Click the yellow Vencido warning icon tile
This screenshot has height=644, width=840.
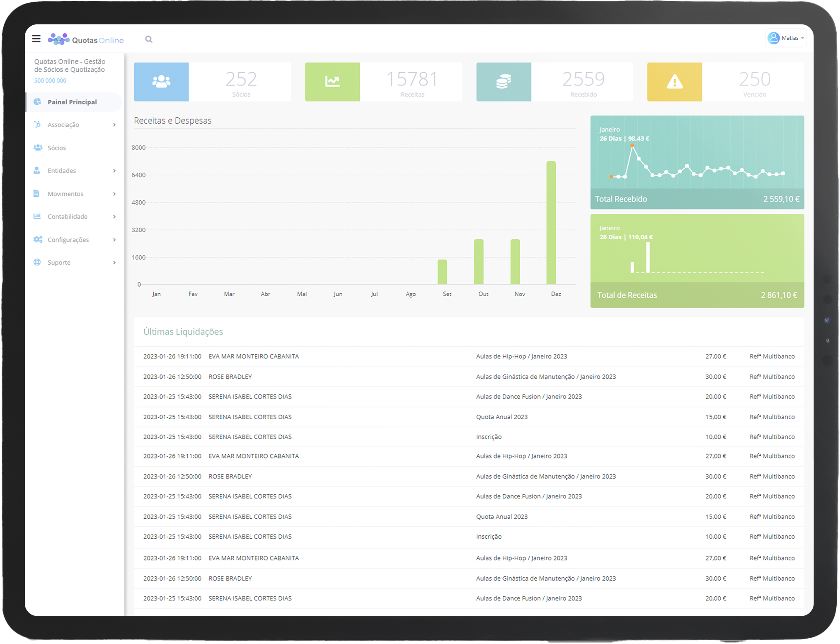(x=675, y=82)
